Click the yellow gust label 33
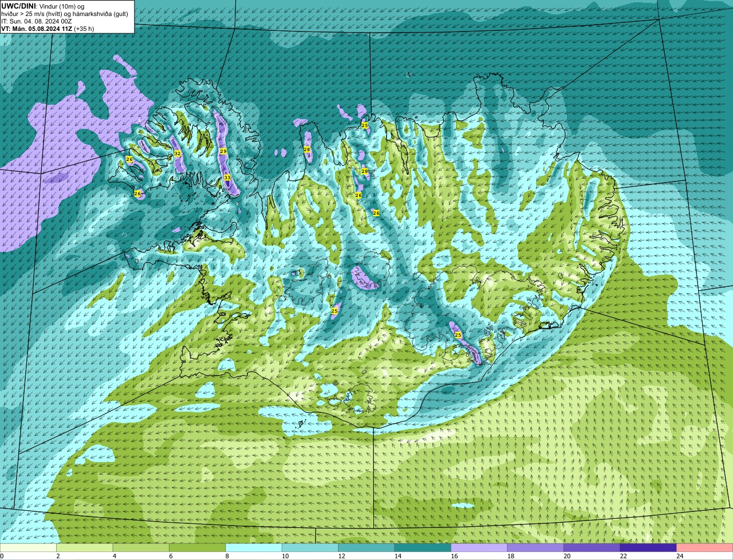Viewport: 733px width, 560px height. (x=227, y=178)
